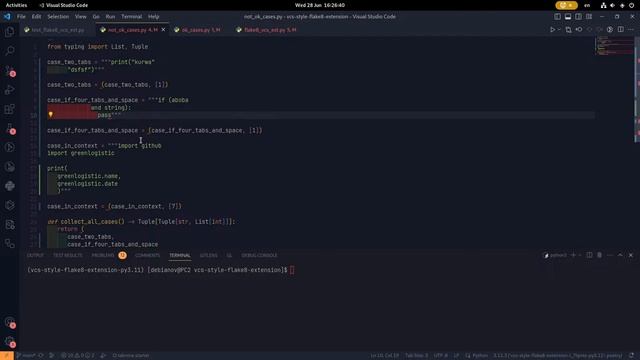This screenshot has height=360, width=640.
Task: Expand the run file dropdown arrow
Action: 559,29
